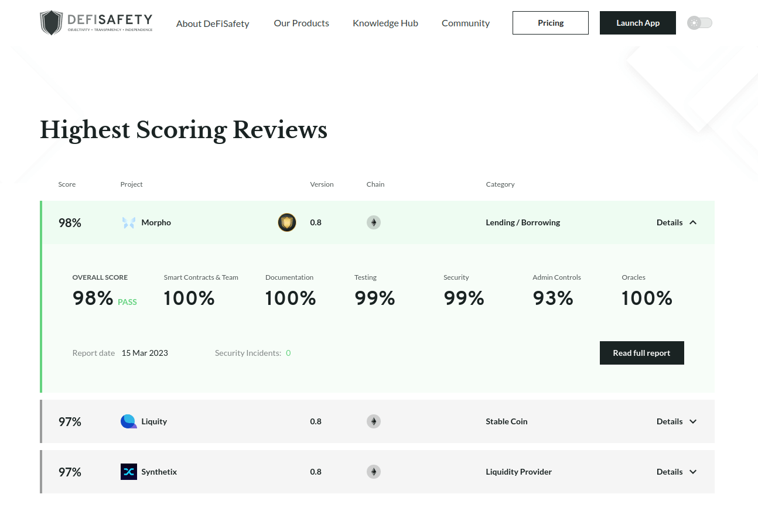Viewport: 758px width, 532px height.
Task: Click the Score column header
Action: coord(67,184)
